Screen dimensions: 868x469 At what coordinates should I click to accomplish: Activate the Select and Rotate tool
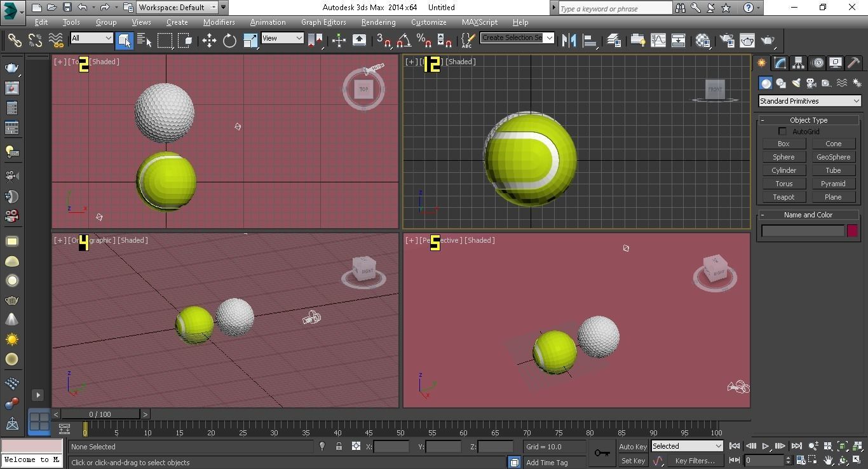(229, 41)
